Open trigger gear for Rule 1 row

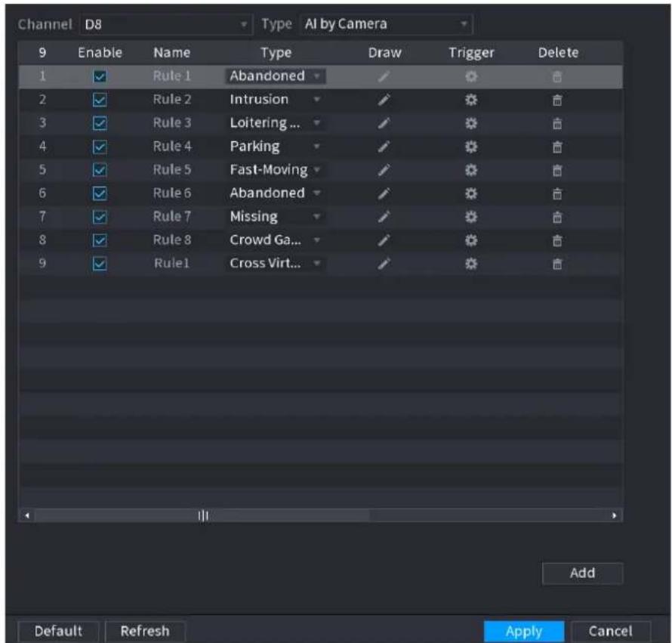471,77
